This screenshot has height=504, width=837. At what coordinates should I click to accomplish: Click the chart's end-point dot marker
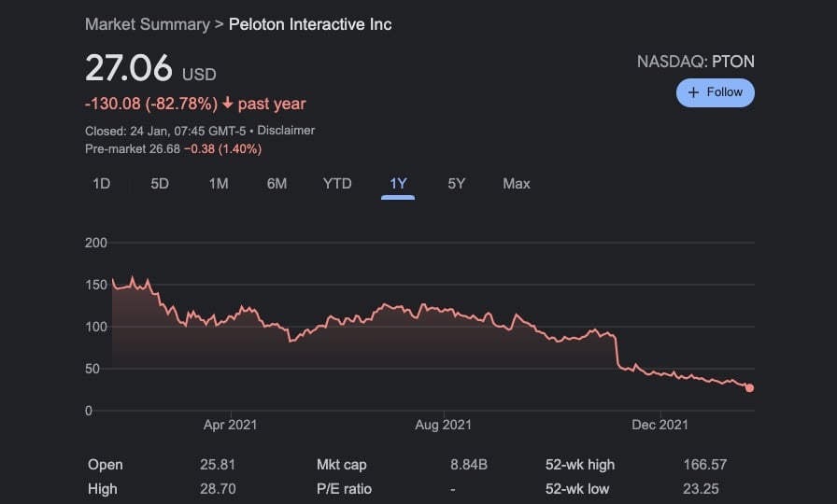749,388
